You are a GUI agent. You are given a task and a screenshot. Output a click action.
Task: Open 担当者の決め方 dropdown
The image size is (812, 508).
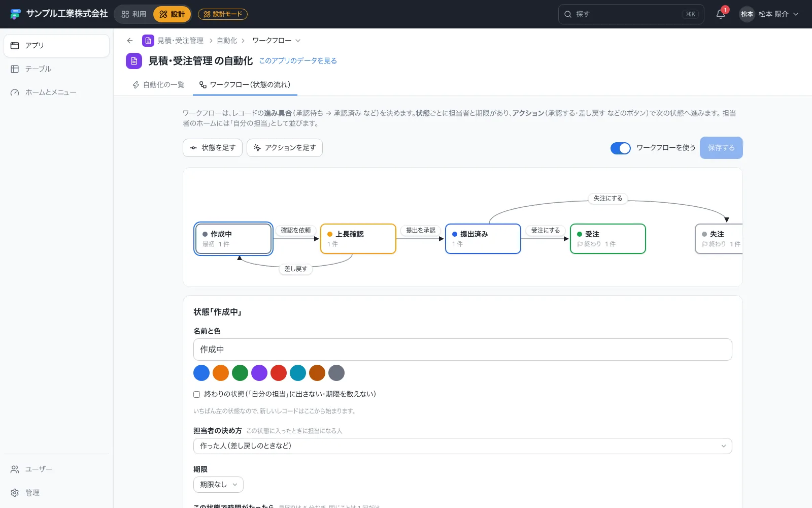[x=463, y=446]
